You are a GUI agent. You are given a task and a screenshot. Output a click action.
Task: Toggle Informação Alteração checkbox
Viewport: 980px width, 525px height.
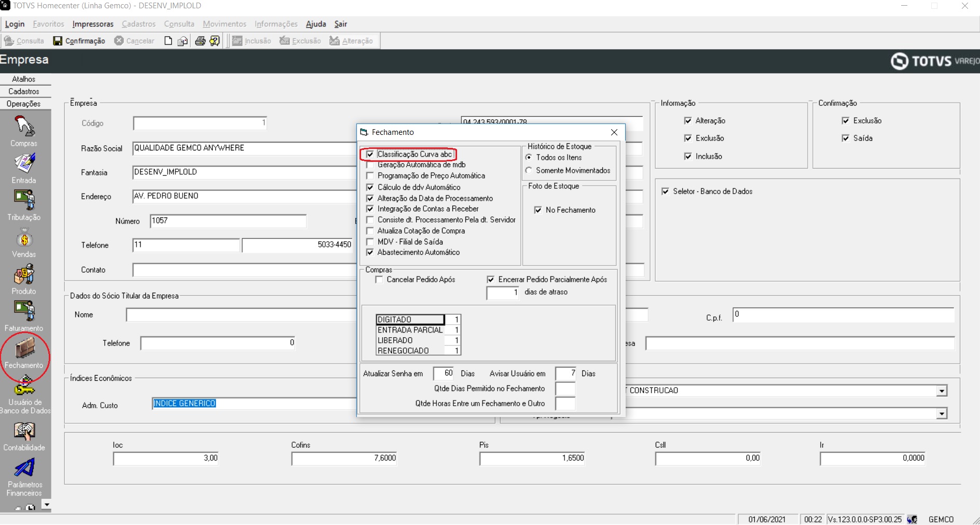[688, 121]
